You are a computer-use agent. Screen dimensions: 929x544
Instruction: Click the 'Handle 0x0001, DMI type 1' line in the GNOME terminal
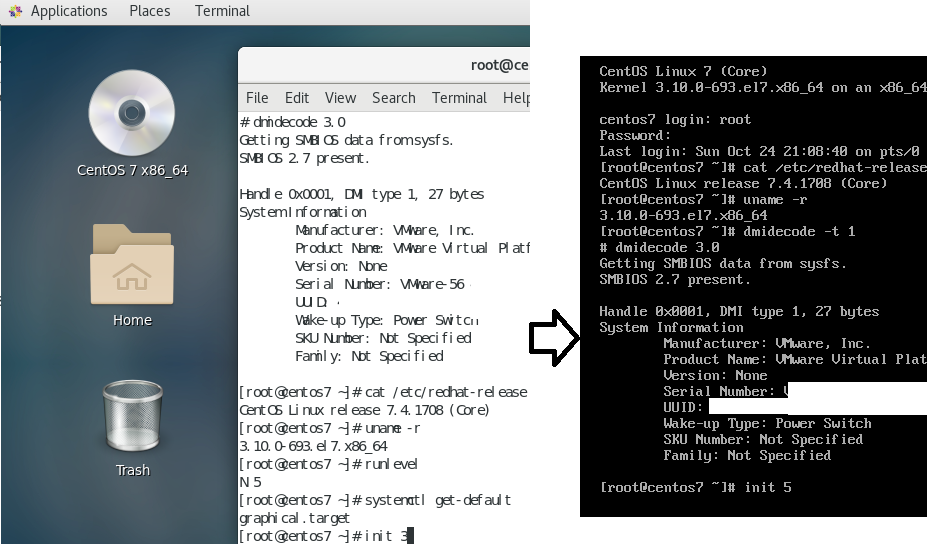tap(361, 194)
